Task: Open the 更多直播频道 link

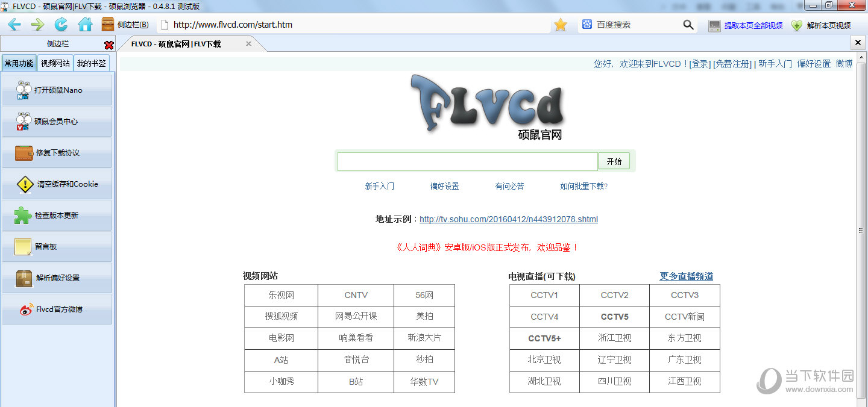Action: click(x=687, y=276)
